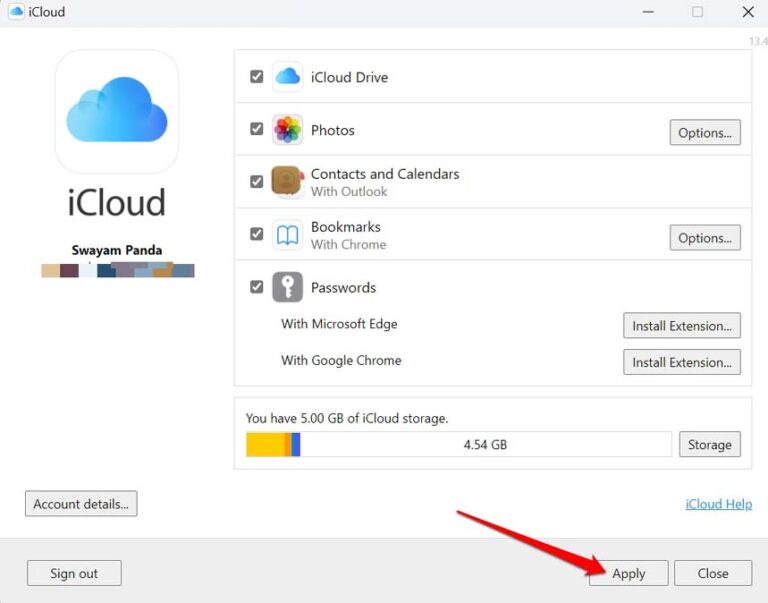The image size is (768, 603).
Task: Toggle the Photos checkbox
Action: [x=257, y=130]
